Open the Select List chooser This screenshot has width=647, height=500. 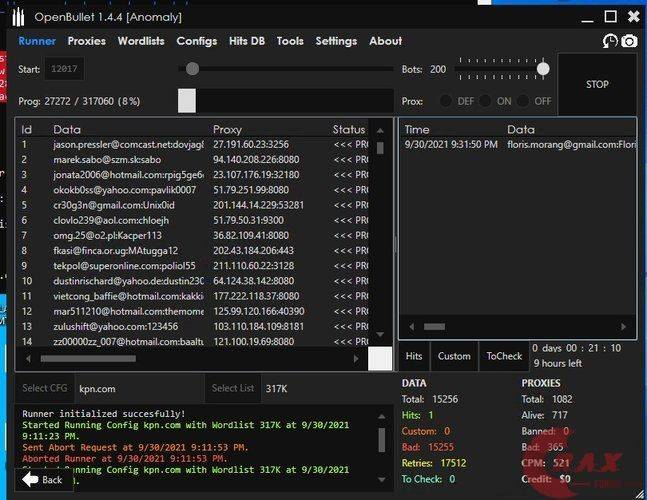(x=233, y=388)
